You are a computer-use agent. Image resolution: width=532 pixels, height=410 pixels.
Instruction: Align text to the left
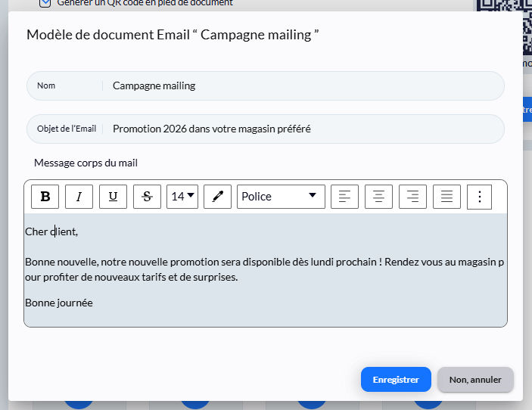(344, 197)
